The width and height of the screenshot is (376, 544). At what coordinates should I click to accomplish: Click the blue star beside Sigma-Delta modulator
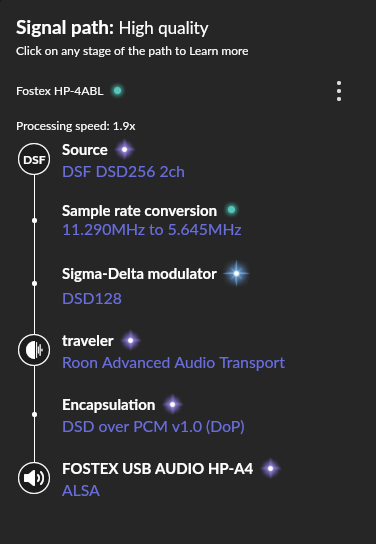236,273
